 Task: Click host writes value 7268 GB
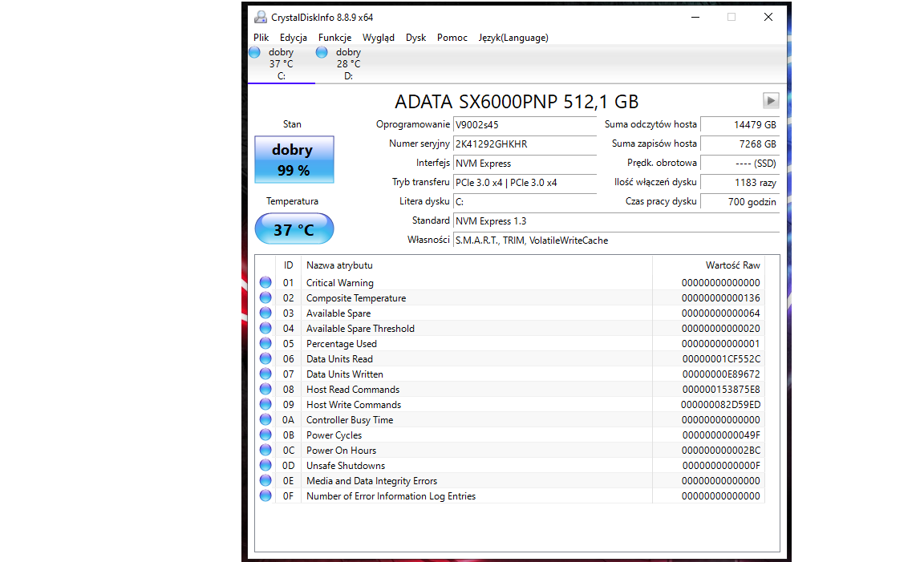click(x=740, y=144)
